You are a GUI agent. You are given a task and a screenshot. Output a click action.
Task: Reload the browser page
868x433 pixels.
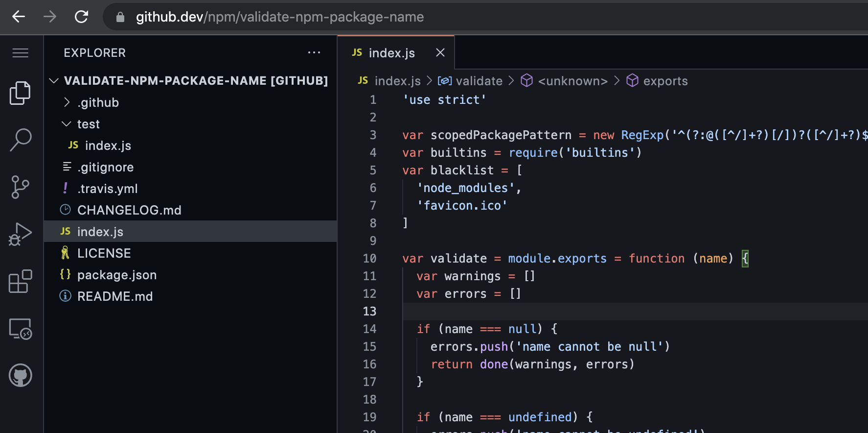click(81, 17)
